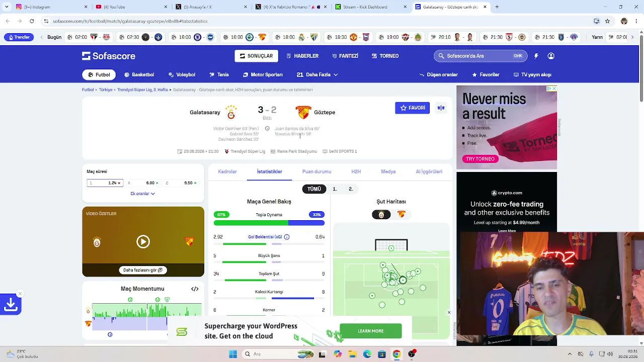Screen dimensions: 644x362
Task: Click the Maç Momentumu graph
Action: pyautogui.click(x=147, y=317)
